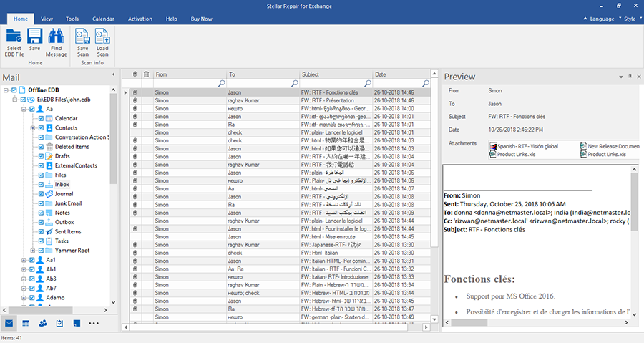Expand the Adamo mailbox node
Image resolution: width=644 pixels, height=343 pixels.
coord(24,298)
